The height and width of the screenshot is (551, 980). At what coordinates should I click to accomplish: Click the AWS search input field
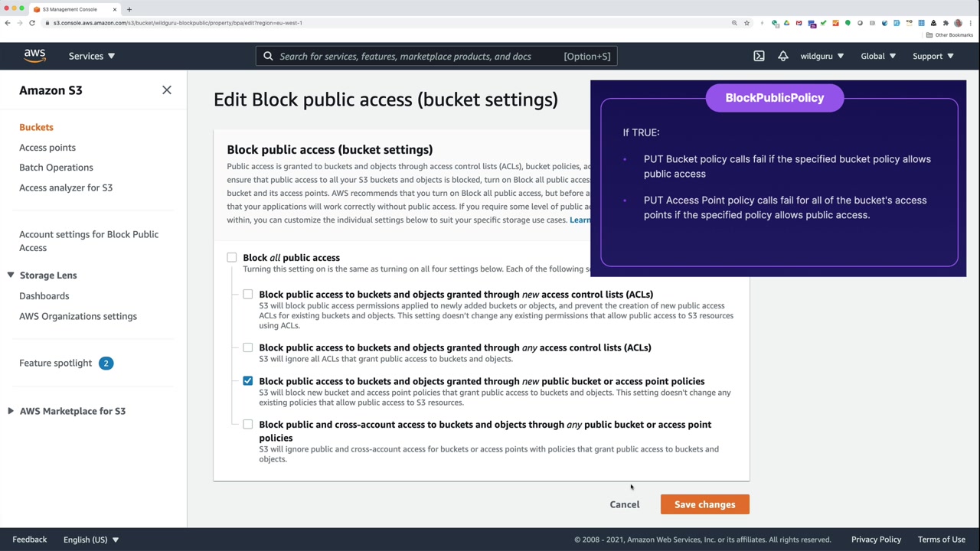436,56
